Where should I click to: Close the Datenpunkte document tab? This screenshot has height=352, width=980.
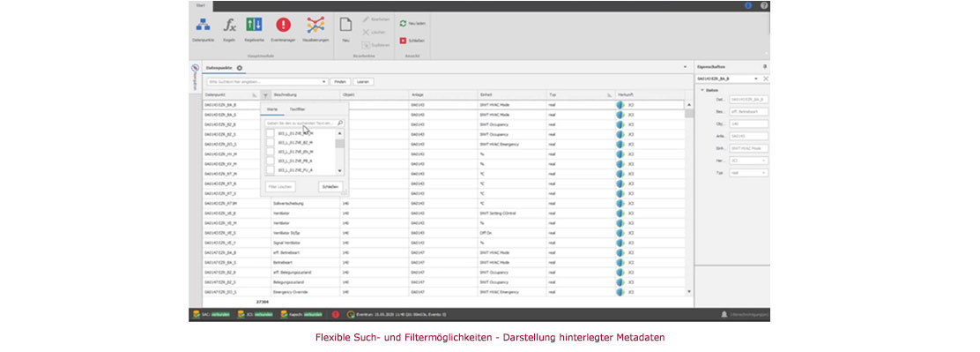240,68
